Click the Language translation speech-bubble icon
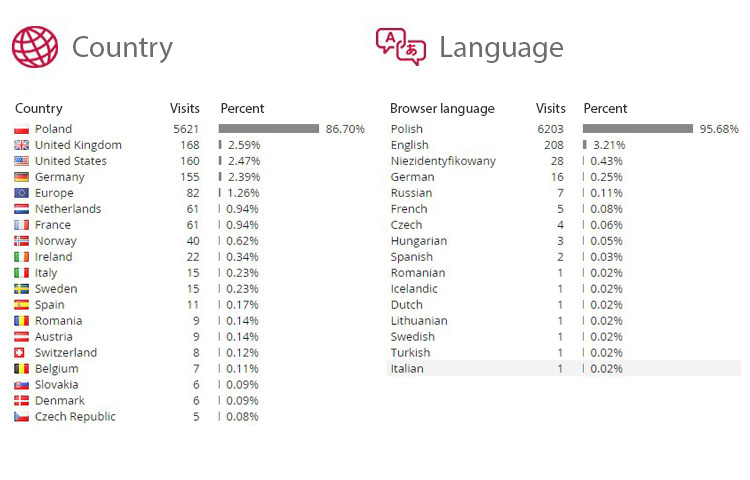The height and width of the screenshot is (480, 750). (401, 46)
